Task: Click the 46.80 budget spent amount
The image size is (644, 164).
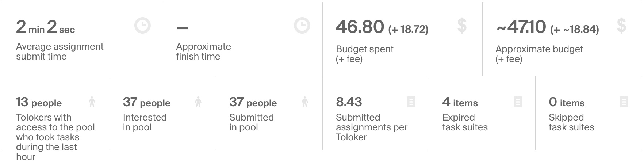Action: 360,27
